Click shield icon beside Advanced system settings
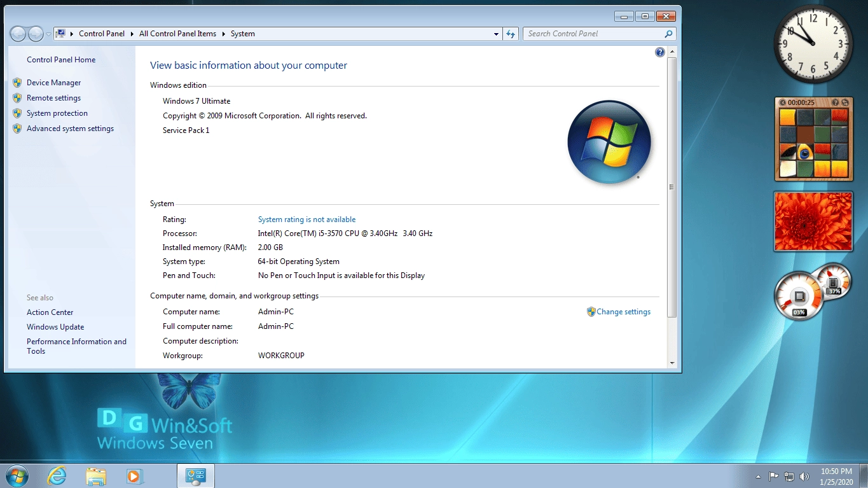The image size is (868, 488). click(x=17, y=129)
